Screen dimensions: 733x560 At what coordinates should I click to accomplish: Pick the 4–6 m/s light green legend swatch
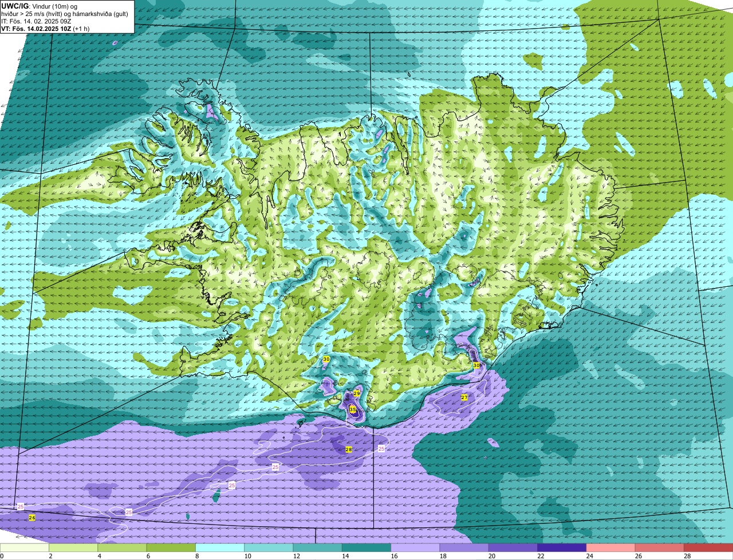point(122,547)
